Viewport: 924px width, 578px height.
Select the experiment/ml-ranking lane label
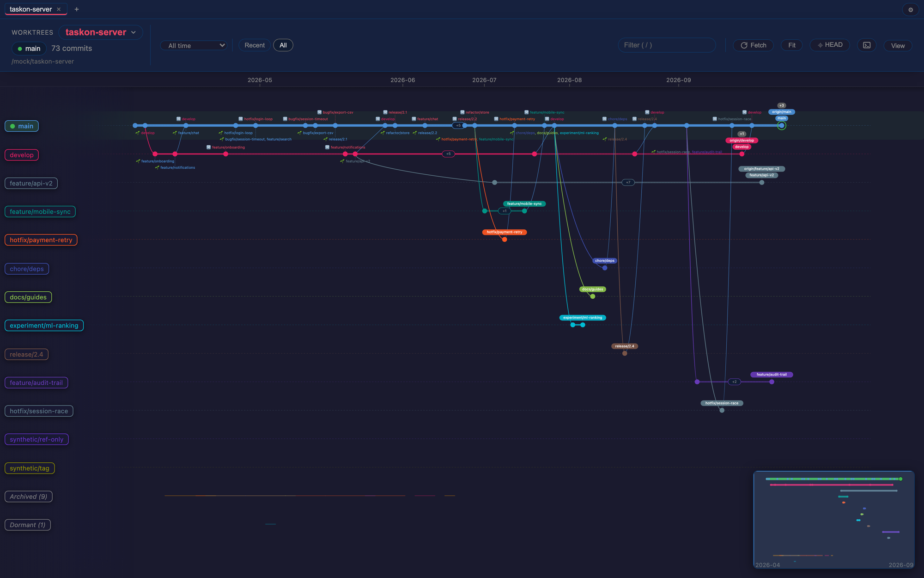click(44, 326)
